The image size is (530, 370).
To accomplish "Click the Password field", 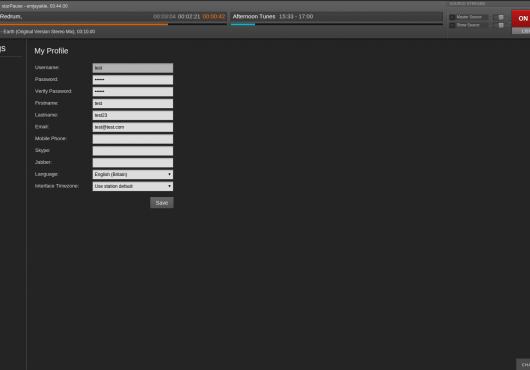I will click(x=133, y=80).
